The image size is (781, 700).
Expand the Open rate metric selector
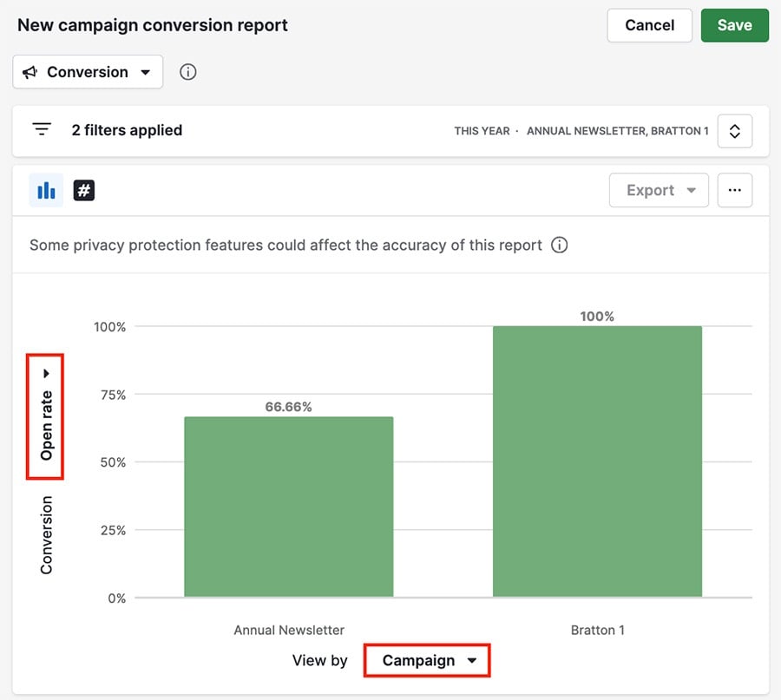(x=45, y=416)
